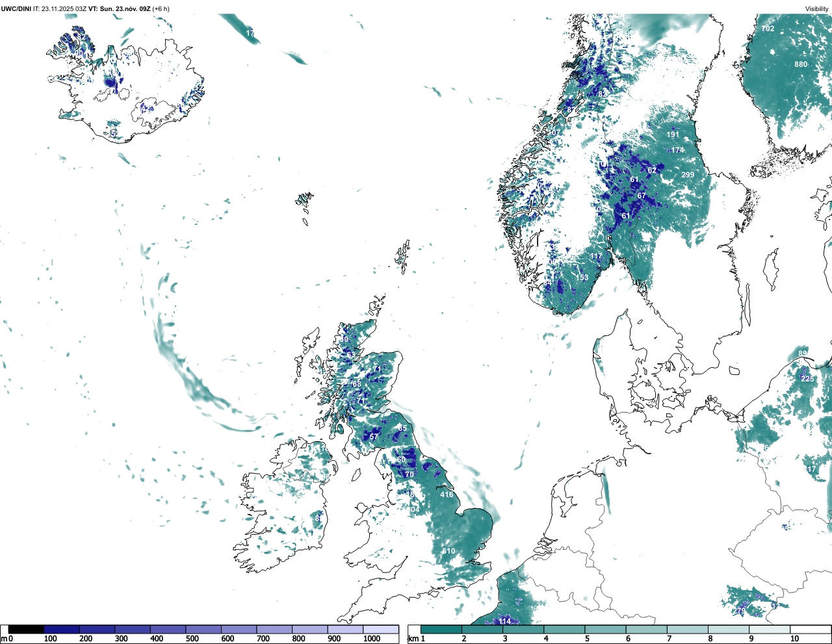Pick the 500–600 m legend swatch
Screen dimensions: 832x644
point(203,629)
